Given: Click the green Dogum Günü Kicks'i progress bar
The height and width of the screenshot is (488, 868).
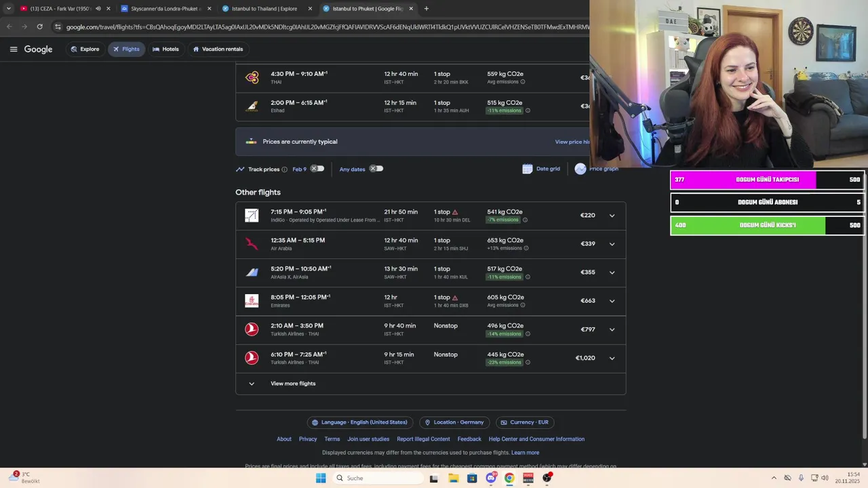Looking at the screenshot, I should coord(768,225).
